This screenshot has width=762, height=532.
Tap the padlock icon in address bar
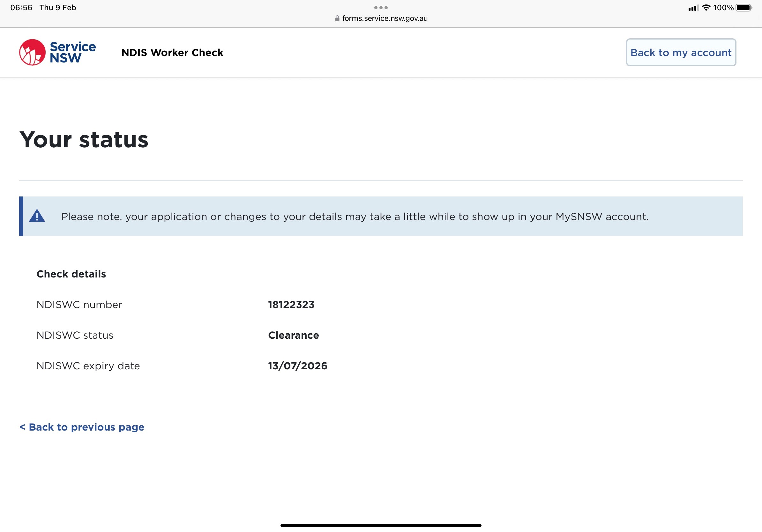pos(337,18)
